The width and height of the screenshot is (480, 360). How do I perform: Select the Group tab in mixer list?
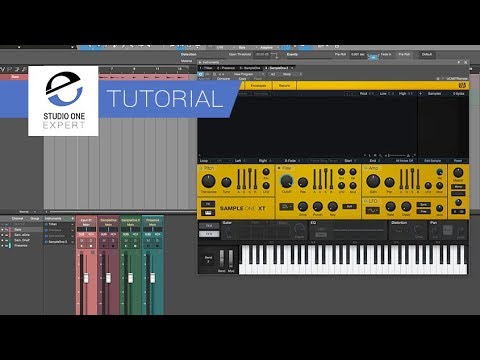tap(35, 219)
